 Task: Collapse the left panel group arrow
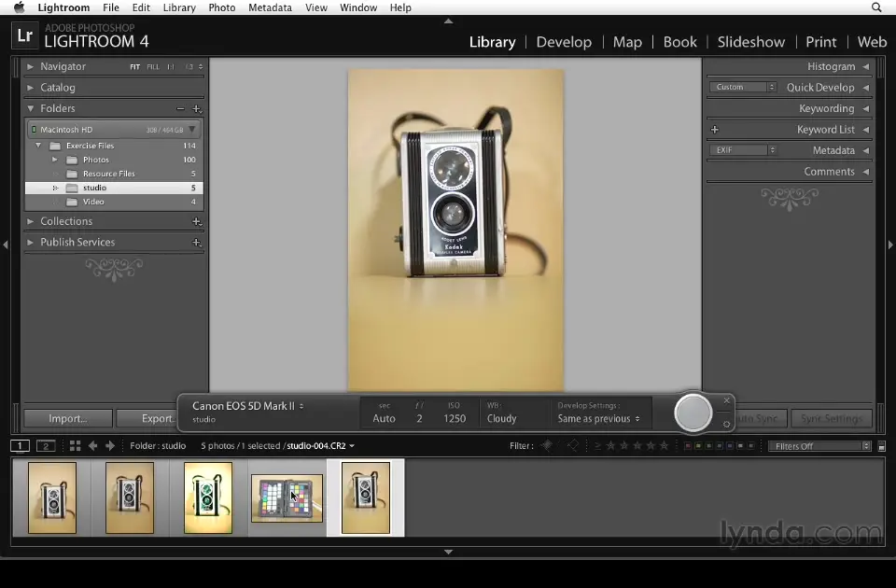coord(6,245)
